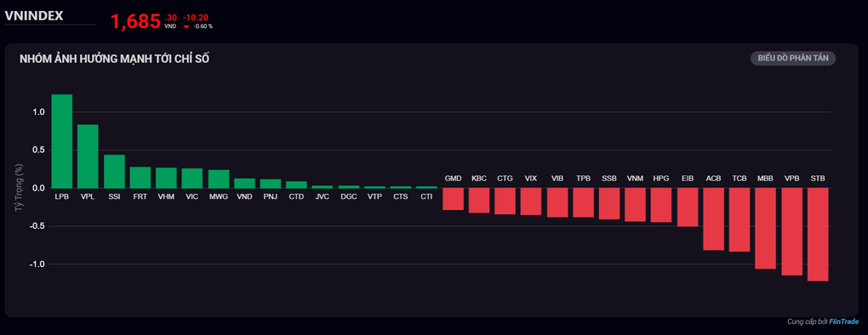Select the TCB negative bar
Screen dimensions: 868x335
coord(740,220)
